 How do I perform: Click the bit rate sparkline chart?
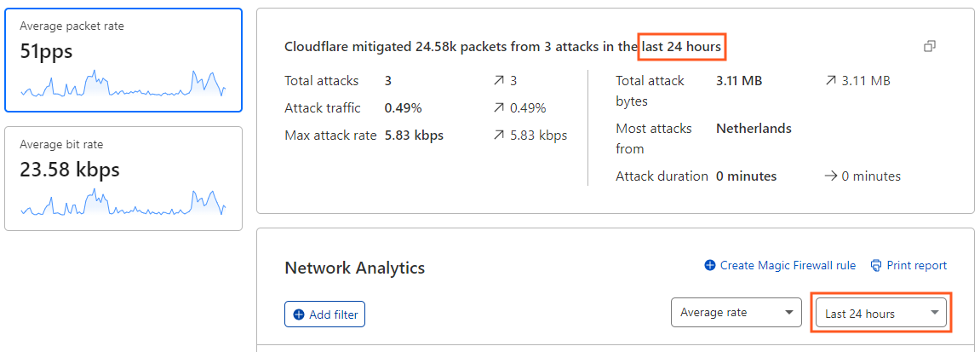point(123,203)
